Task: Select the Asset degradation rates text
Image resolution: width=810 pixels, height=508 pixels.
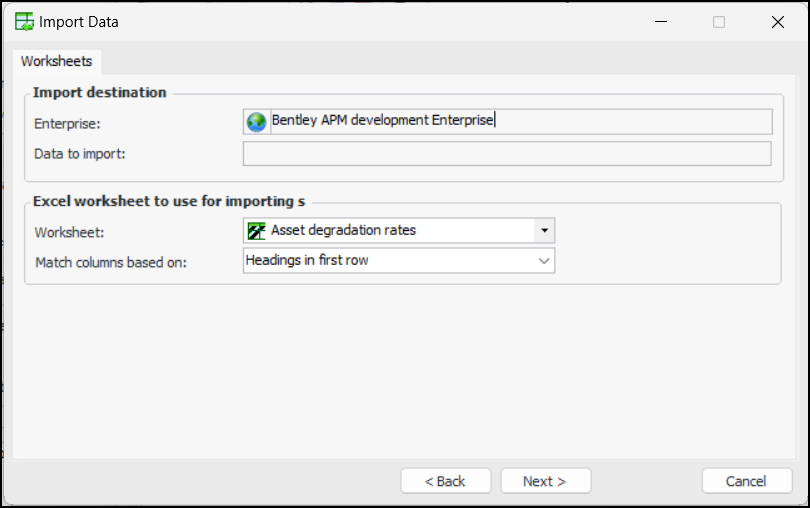Action: [x=343, y=230]
